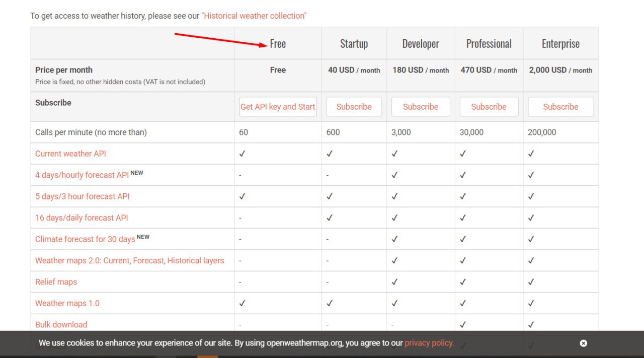The height and width of the screenshot is (358, 644).
Task: Select the Startup plan column header
Action: click(x=354, y=44)
